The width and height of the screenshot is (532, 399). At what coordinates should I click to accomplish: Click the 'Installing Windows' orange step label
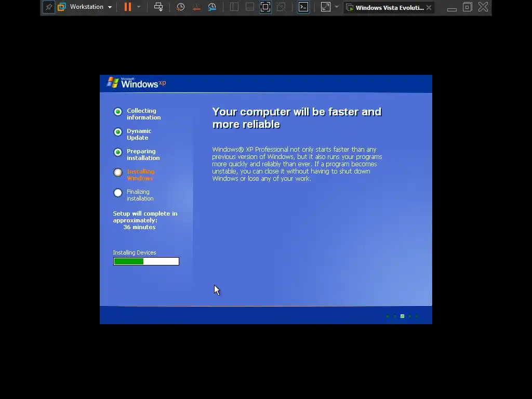140,175
